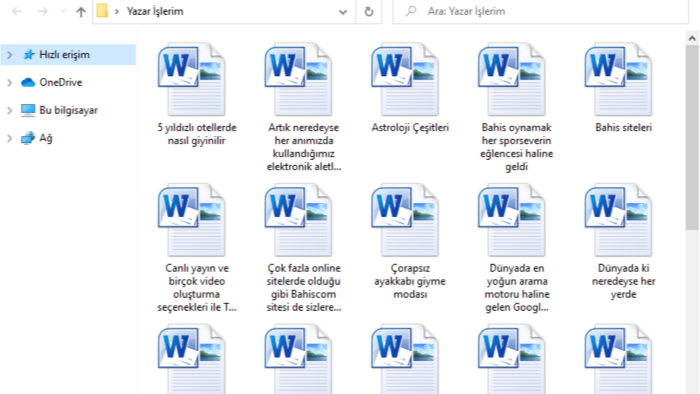
Task: Open the Astroloji Çeşitleri Word document icon
Action: point(405,80)
